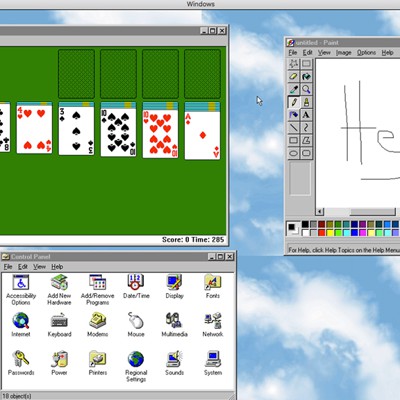
Task: Open the File menu in Control Panel
Action: point(8,267)
